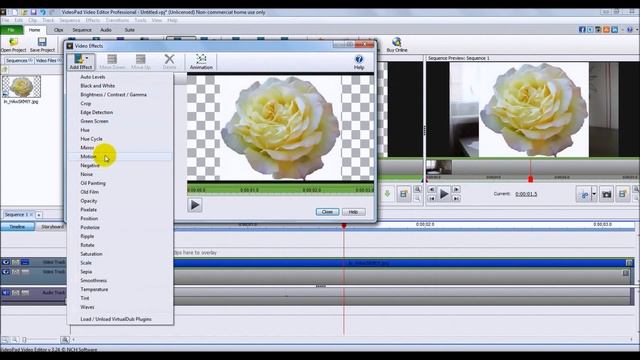This screenshot has height=360, width=640.
Task: Click the red playhead marker in sequence preview
Action: [530, 179]
